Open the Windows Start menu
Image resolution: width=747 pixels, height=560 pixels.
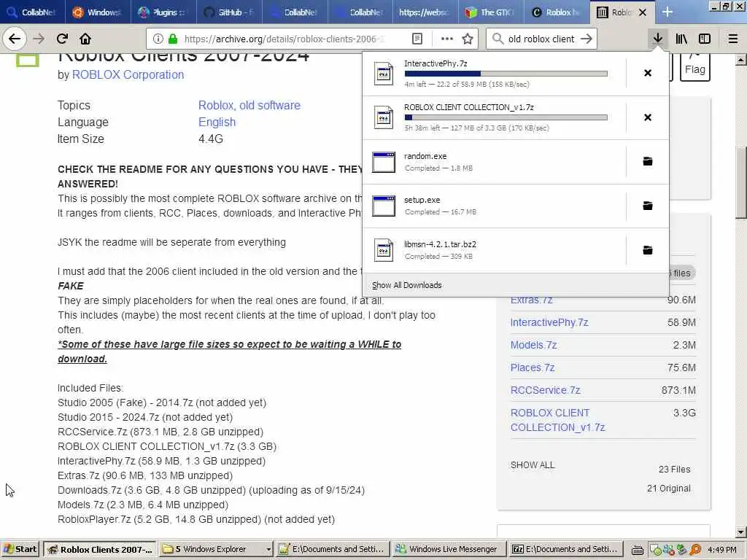pos(20,550)
